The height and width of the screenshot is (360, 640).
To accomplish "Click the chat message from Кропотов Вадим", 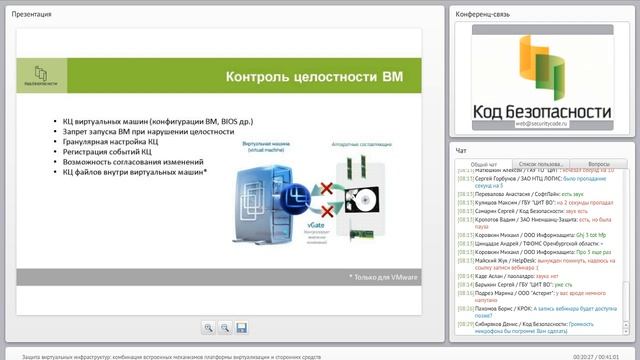I will (x=534, y=223).
